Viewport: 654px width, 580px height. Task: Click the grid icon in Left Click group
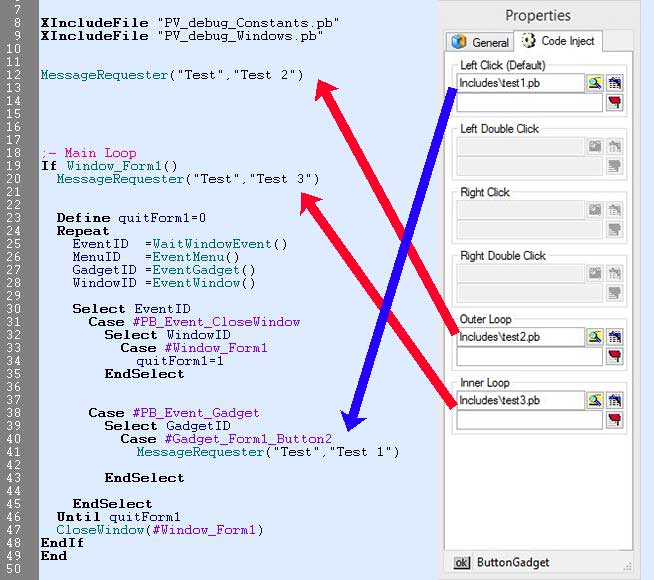click(x=615, y=84)
